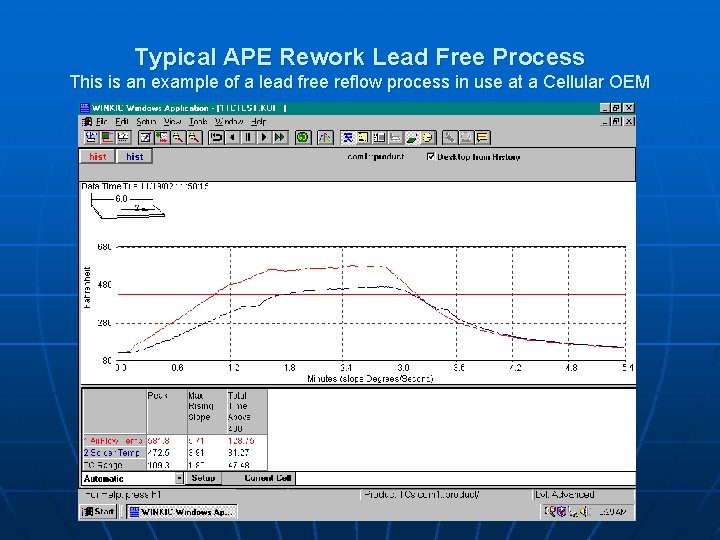Viewport: 720px width, 540px height.
Task: Click the column list layout toolbar icon
Action: [x=379, y=137]
